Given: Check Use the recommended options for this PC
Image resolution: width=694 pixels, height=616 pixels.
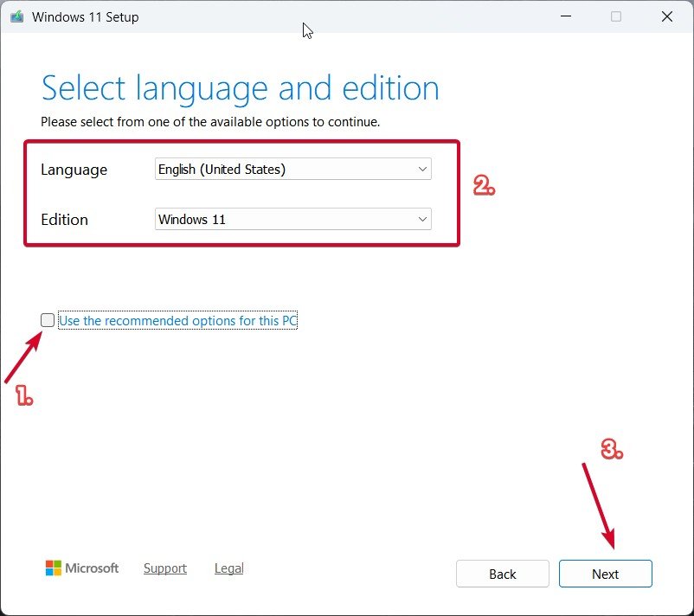Looking at the screenshot, I should (x=48, y=320).
